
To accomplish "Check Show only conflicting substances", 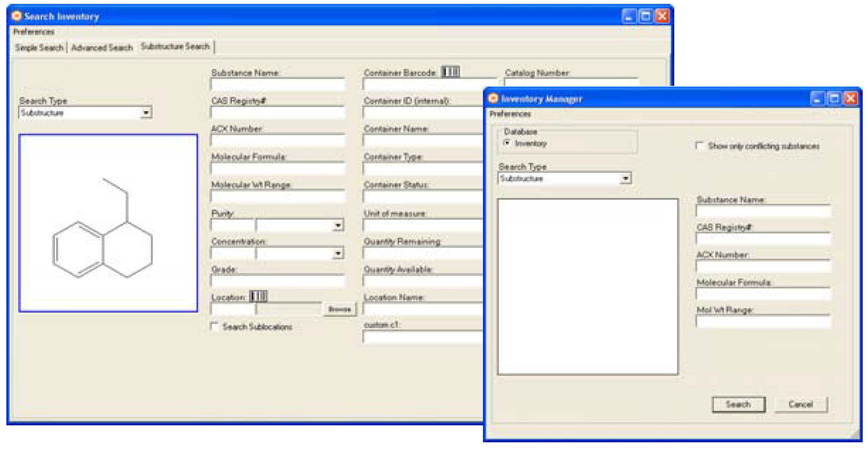I will tap(699, 146).
